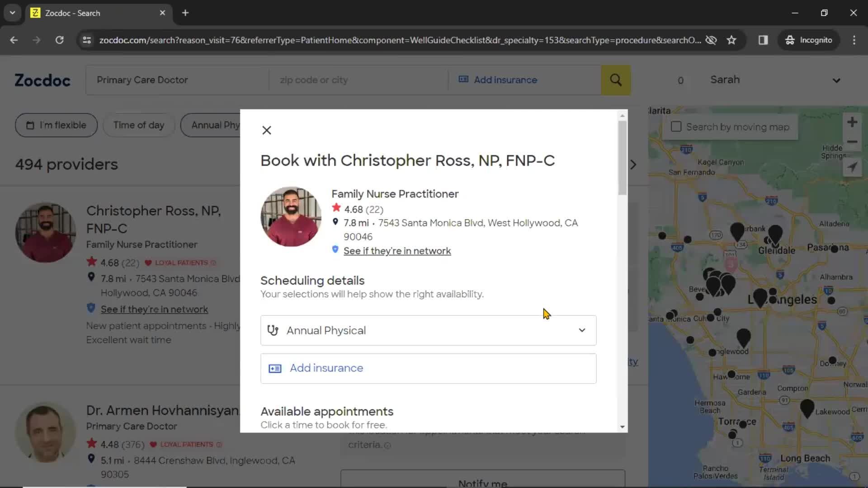Open the Time of day filter
This screenshot has width=868, height=488.
[x=139, y=125]
